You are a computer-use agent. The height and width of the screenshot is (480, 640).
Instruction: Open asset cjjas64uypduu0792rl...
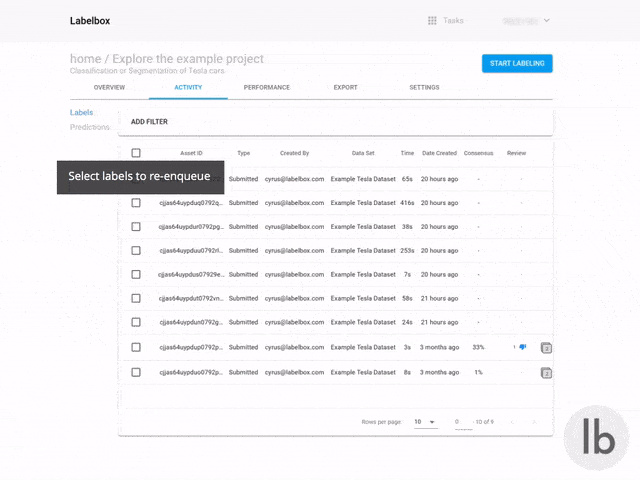click(191, 251)
